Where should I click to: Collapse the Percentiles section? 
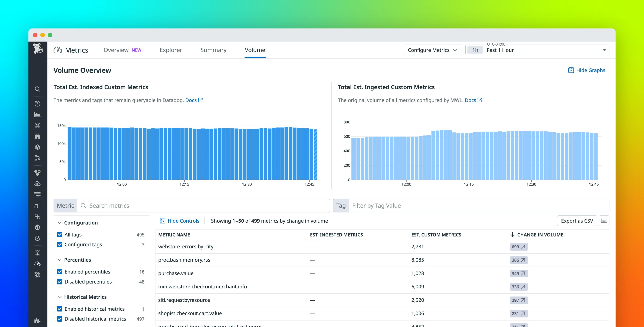59,260
